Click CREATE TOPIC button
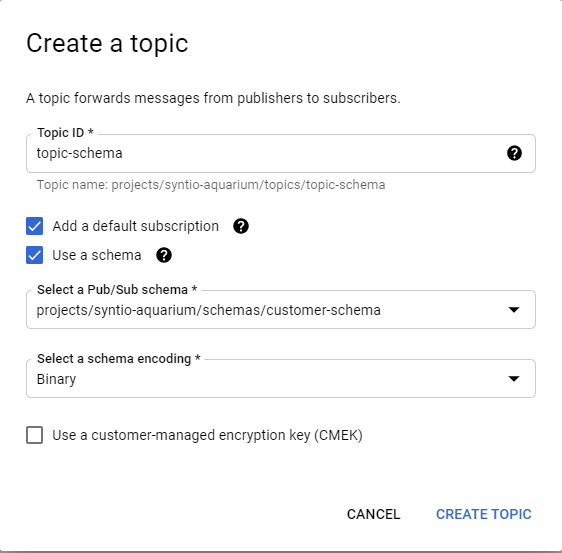562x553 pixels. (x=484, y=514)
